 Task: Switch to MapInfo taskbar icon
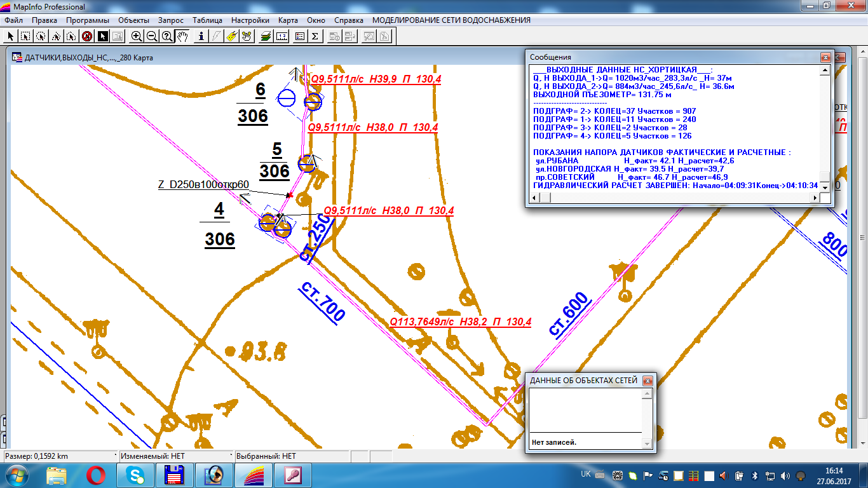pos(252,475)
